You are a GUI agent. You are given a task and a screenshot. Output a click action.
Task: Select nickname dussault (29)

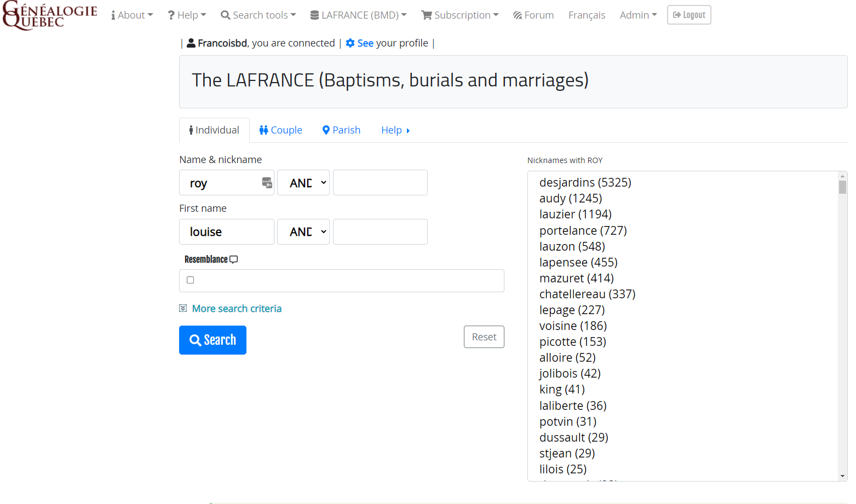coord(574,437)
